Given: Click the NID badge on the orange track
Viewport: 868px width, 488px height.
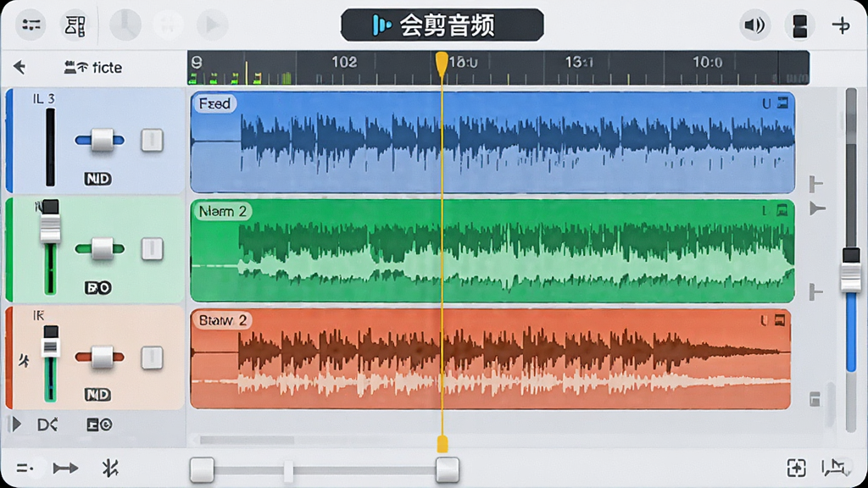Looking at the screenshot, I should click(x=98, y=395).
